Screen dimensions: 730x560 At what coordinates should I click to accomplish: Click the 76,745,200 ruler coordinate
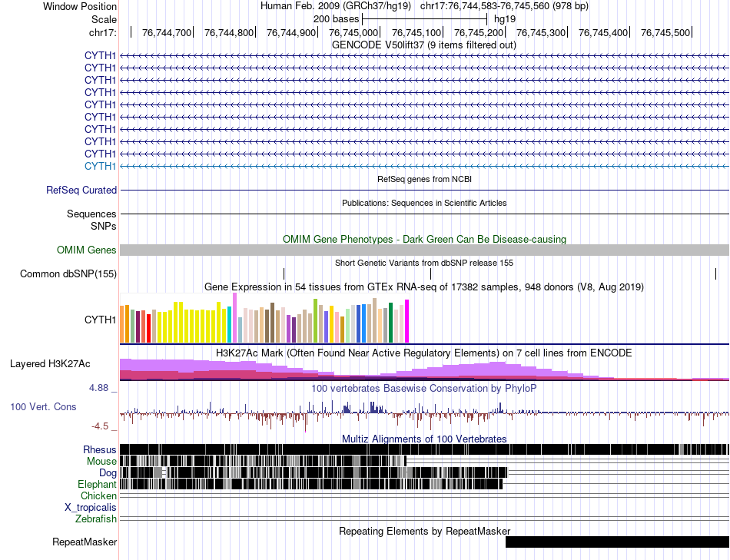coord(479,32)
